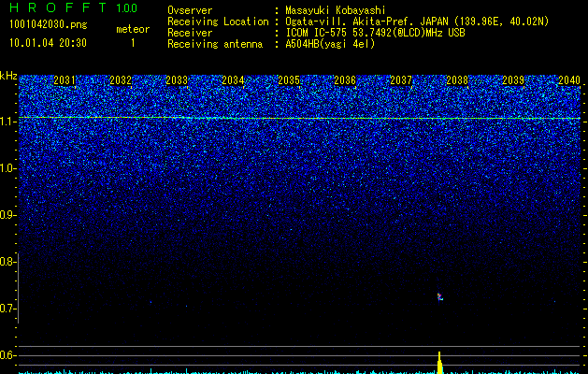
Task: Click the 1.0 kHz axis label
Action: (7, 168)
